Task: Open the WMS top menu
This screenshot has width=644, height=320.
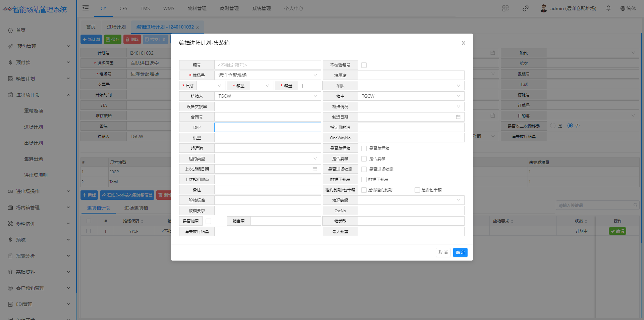Action: tap(168, 8)
